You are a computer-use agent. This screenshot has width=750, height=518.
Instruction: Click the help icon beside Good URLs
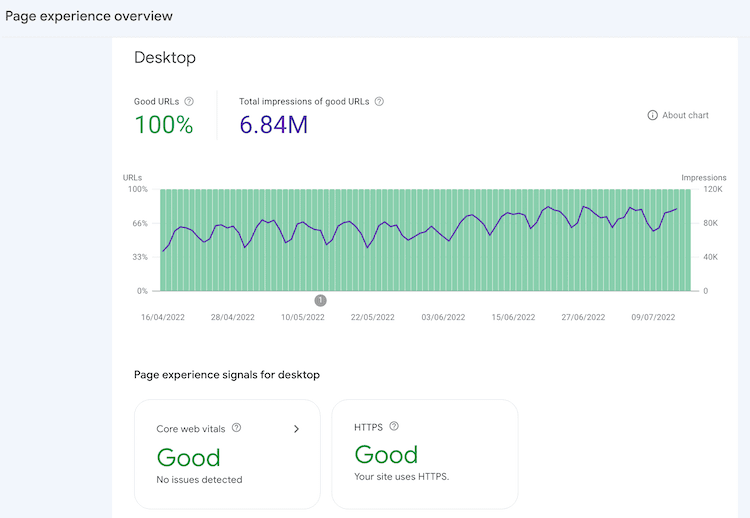coord(189,101)
